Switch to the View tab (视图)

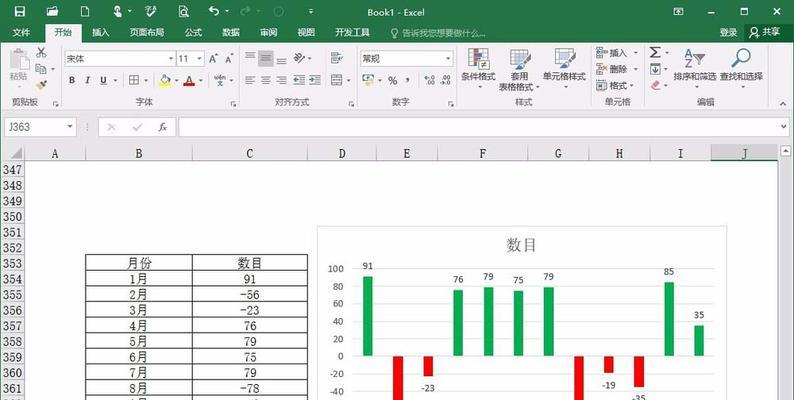click(306, 32)
